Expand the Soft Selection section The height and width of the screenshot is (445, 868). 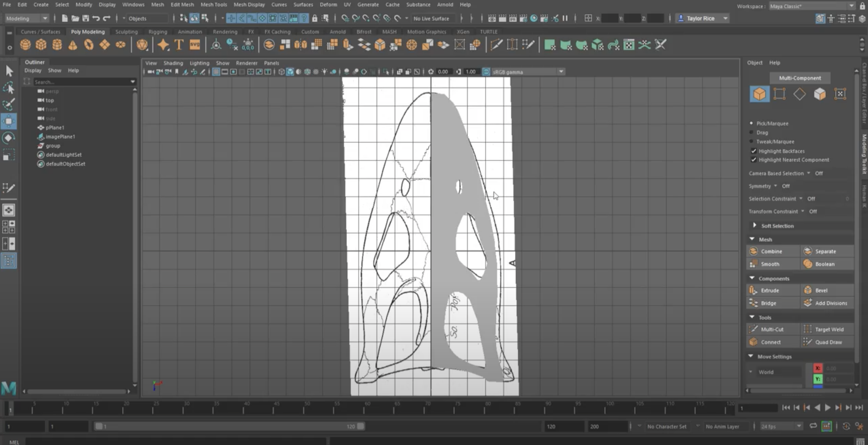click(x=754, y=225)
